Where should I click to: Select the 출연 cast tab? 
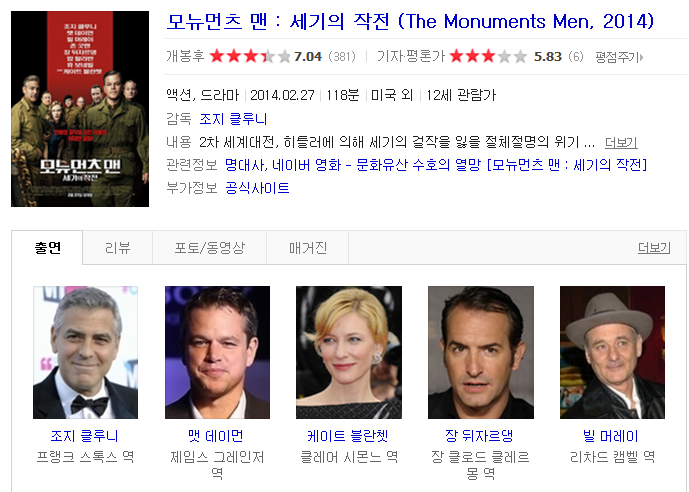coord(47,248)
